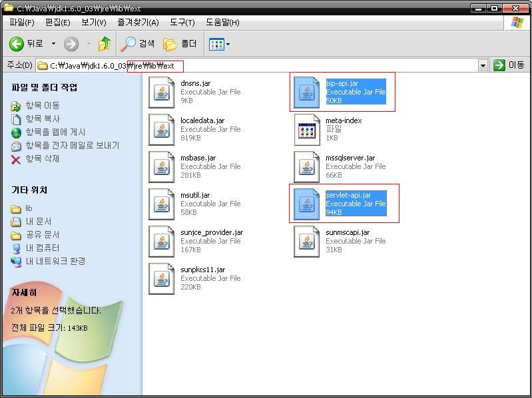Open the 보기(V) menu
532x398 pixels.
94,23
